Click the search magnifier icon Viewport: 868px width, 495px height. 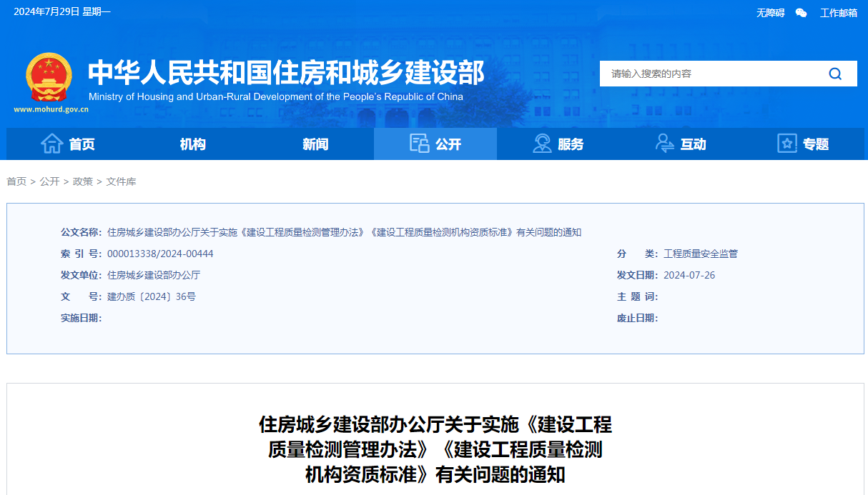click(835, 74)
